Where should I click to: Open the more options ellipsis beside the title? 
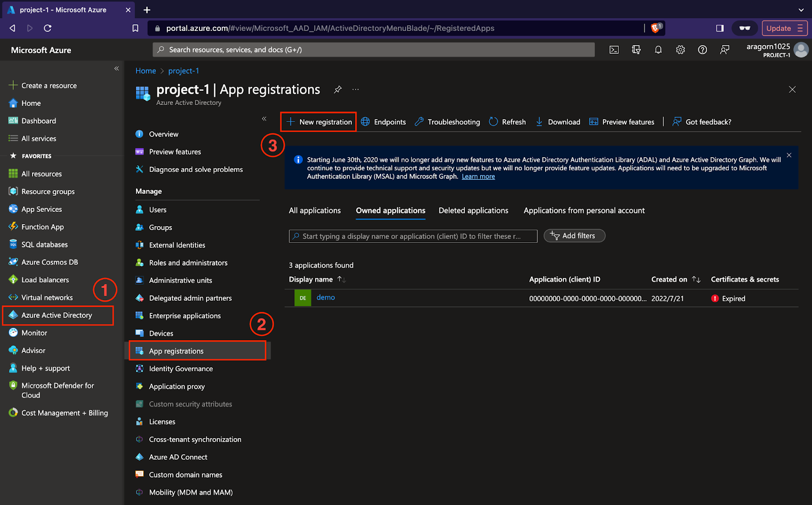click(x=356, y=90)
